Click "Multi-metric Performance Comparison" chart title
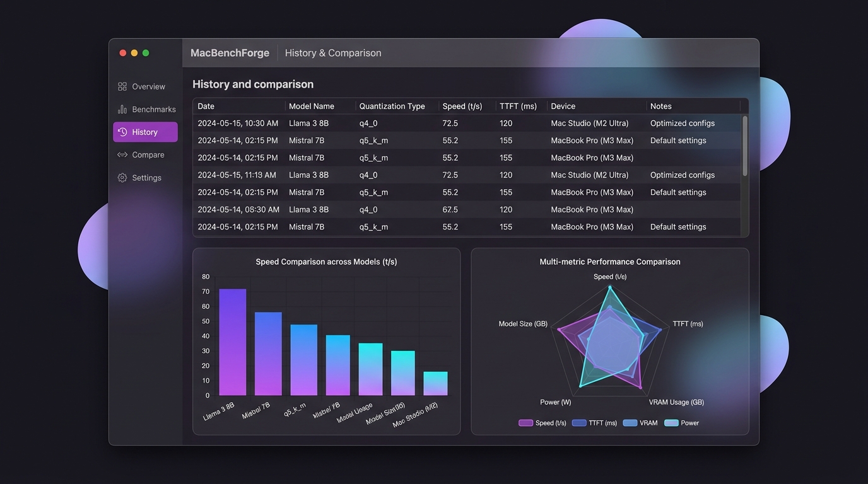Viewport: 868px width, 484px height. point(610,262)
